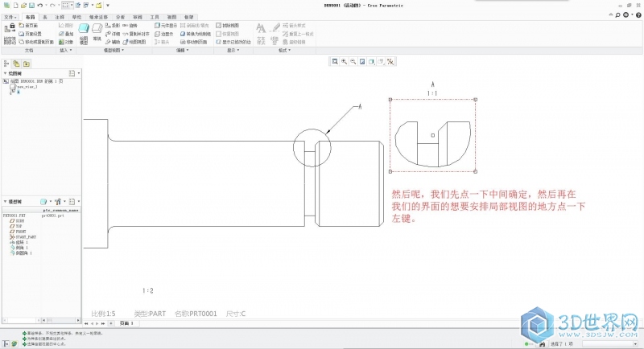The image size is (644, 349).
Task: Click the Undo arrow icon
Action: pos(40,6)
